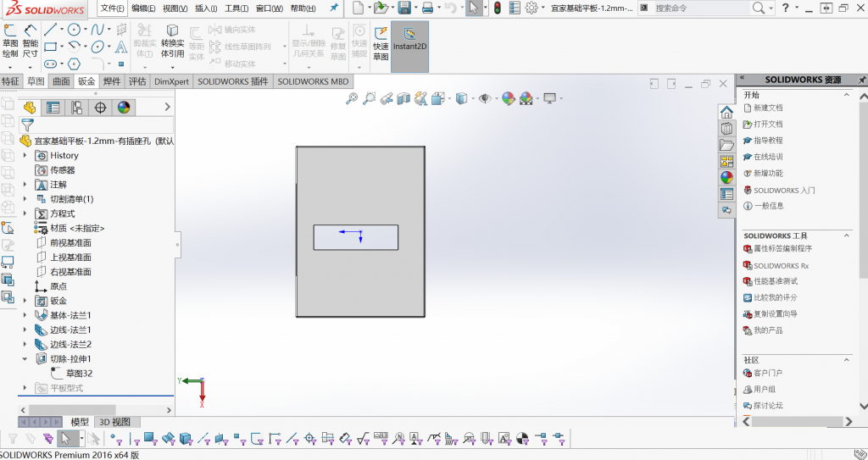Click the 新建文档 link
This screenshot has height=460, width=868.
click(x=768, y=108)
